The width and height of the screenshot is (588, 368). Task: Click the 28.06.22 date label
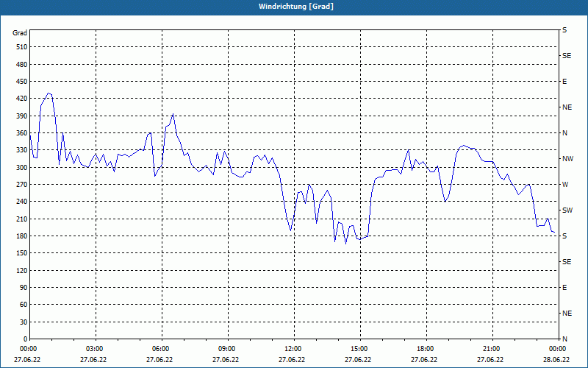[x=556, y=360]
